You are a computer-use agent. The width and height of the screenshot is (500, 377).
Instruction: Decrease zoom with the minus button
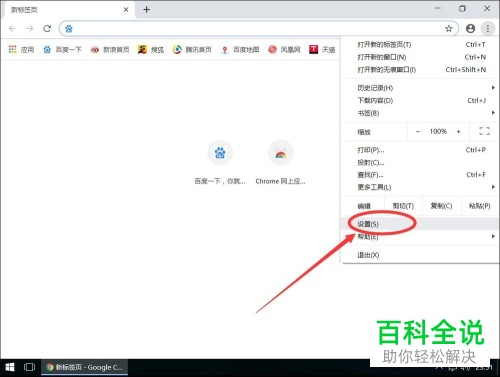[418, 131]
